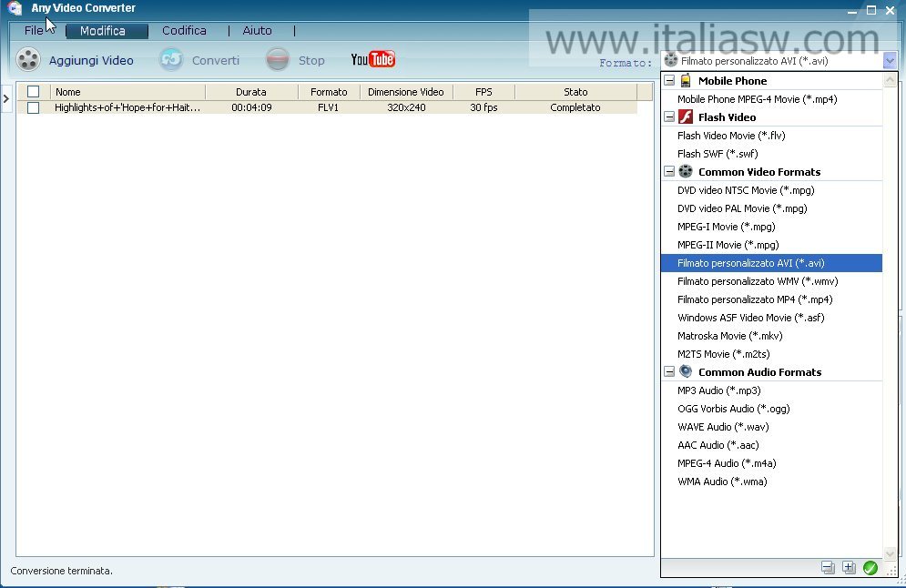Image resolution: width=906 pixels, height=588 pixels.
Task: Click the format list scrollbar up arrow
Action: pos(890,80)
